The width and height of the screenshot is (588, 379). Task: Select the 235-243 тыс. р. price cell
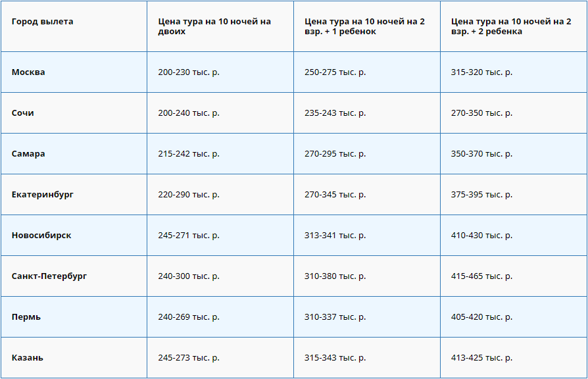335,113
